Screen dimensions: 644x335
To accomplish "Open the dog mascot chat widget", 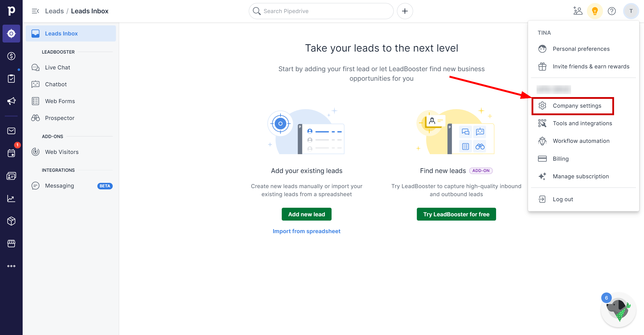I will (x=618, y=310).
